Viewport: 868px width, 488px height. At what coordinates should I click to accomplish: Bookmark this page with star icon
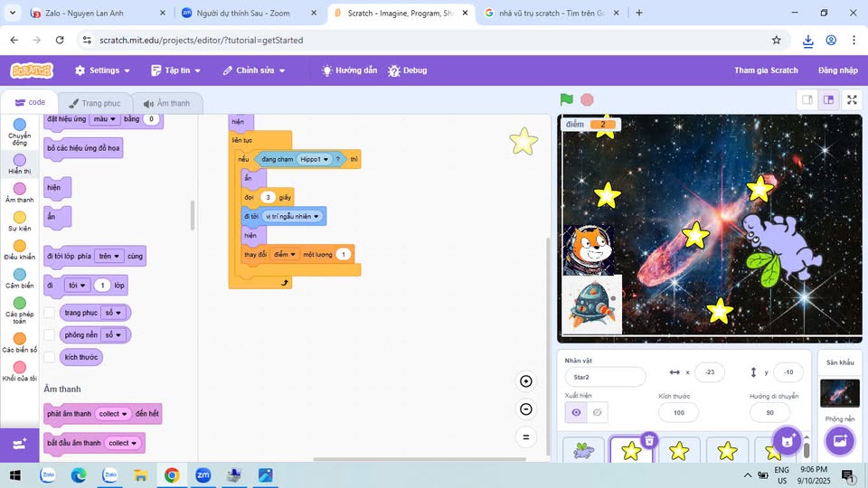[776, 40]
